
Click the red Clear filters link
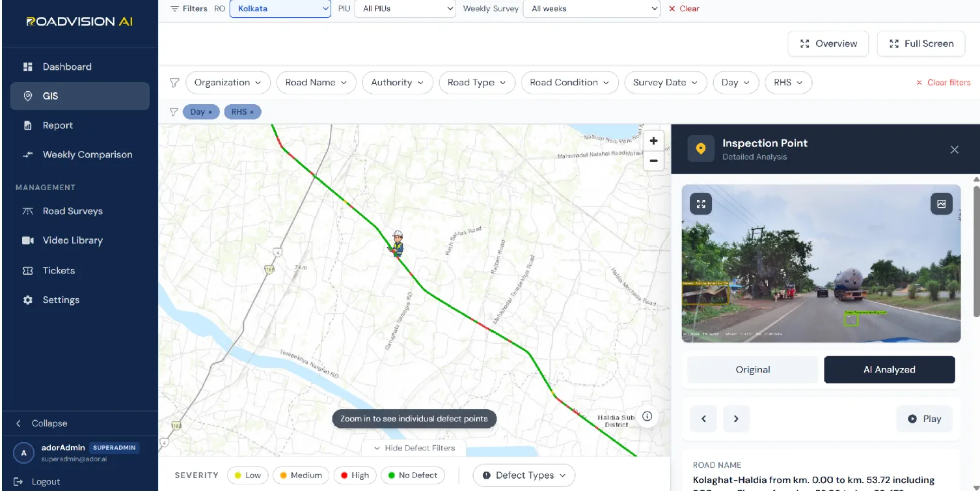point(944,83)
